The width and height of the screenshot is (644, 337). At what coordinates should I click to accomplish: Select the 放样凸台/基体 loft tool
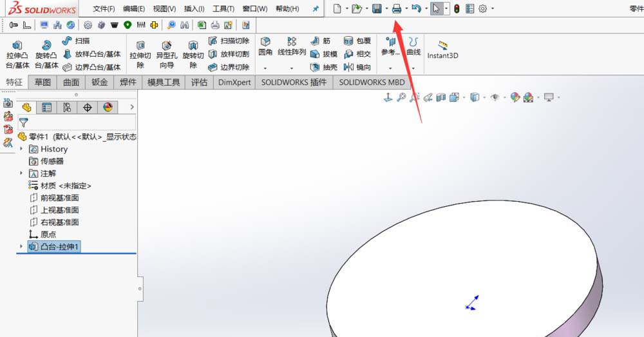[x=91, y=54]
